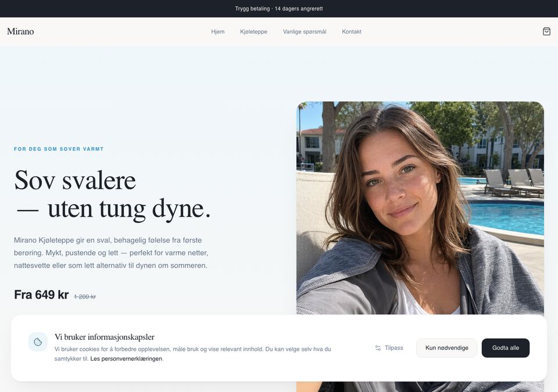Click the crossed-out 1 200 kr price
The width and height of the screenshot is (558, 392).
85,297
